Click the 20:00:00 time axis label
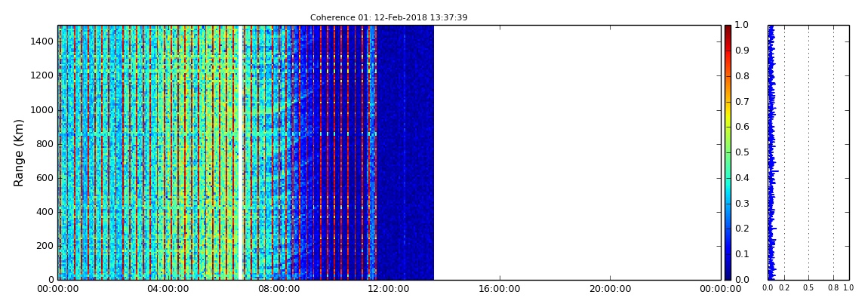The height and width of the screenshot is (307, 868). (x=609, y=288)
